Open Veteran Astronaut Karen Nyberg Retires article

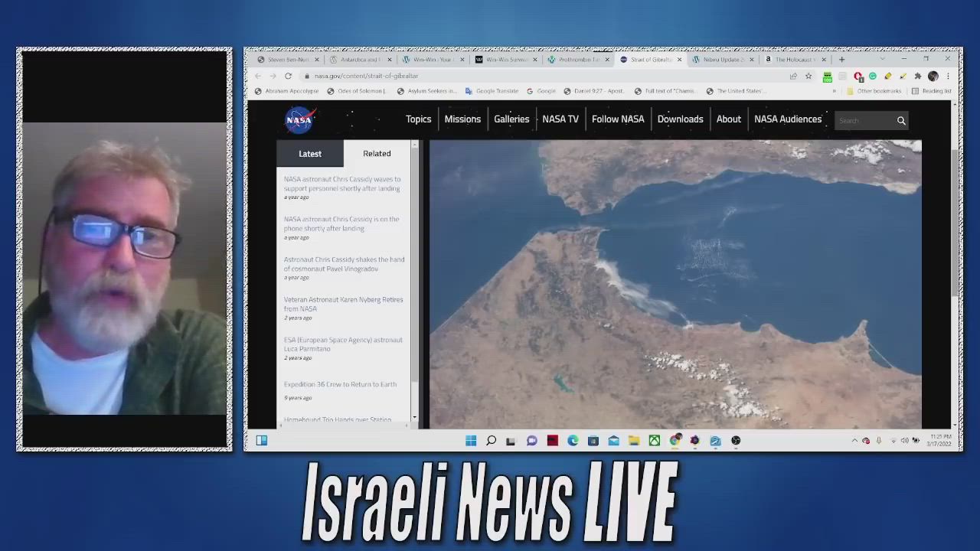tap(343, 304)
